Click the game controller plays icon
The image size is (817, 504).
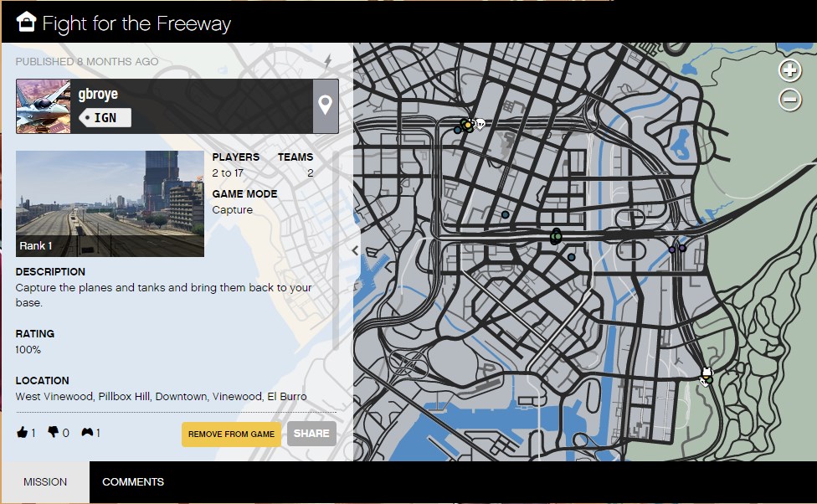coord(87,432)
